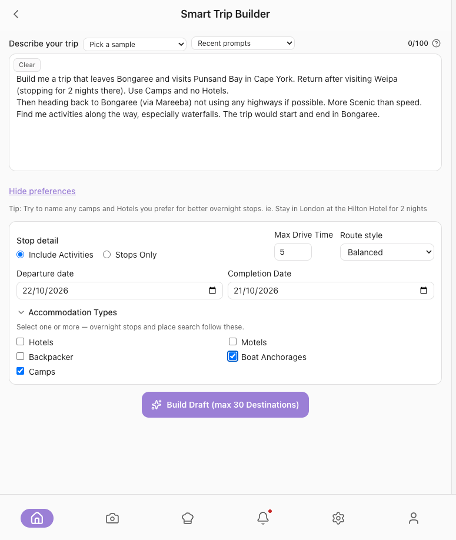Image resolution: width=456 pixels, height=540 pixels.
Task: Open notifications bell
Action: [x=263, y=518]
